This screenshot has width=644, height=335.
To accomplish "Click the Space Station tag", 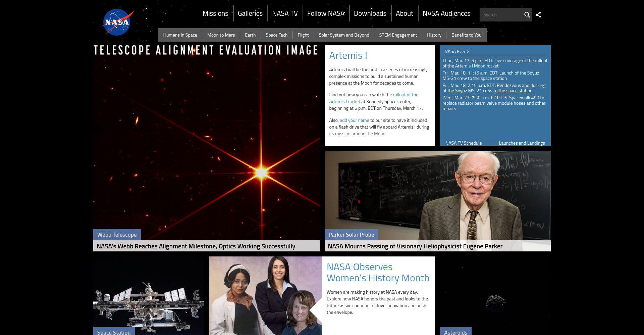I will (x=114, y=332).
